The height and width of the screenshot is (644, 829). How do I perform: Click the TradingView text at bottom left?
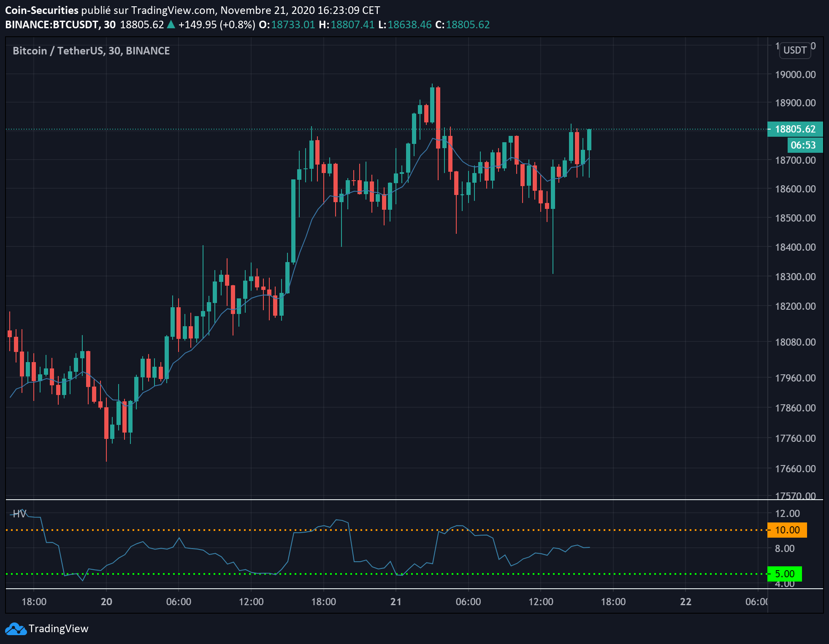click(58, 629)
